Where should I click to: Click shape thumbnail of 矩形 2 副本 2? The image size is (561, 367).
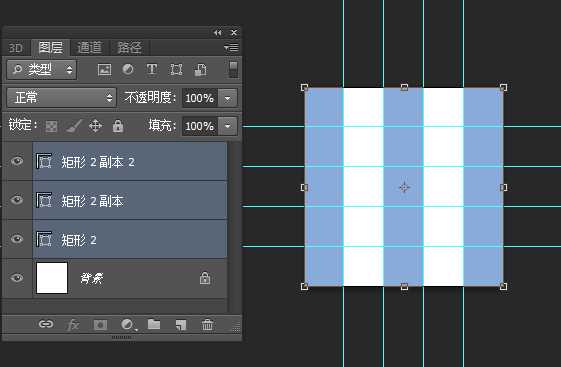[44, 161]
